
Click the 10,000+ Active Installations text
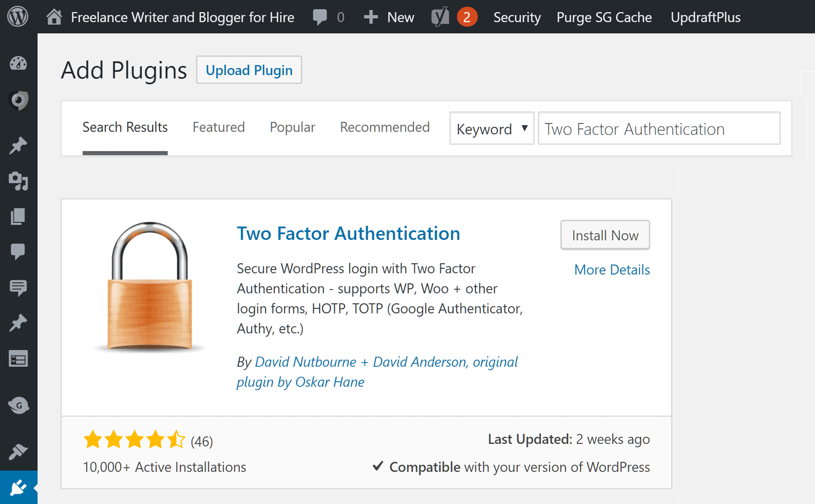click(x=164, y=467)
